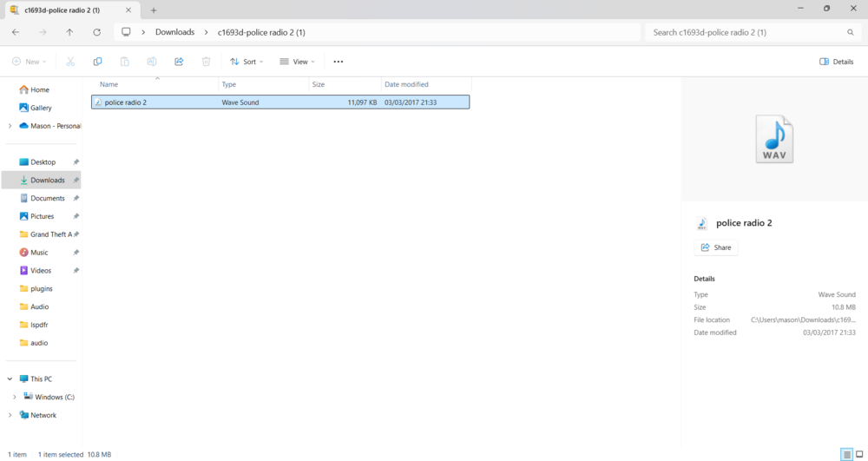The image size is (868, 461).
Task: Click the search magnifier icon
Action: [x=851, y=33]
